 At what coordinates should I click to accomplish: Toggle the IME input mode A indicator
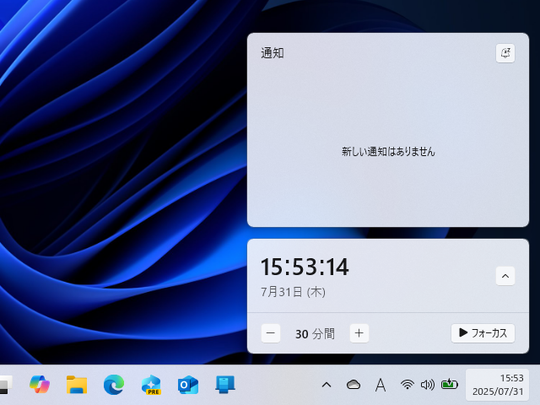click(380, 385)
